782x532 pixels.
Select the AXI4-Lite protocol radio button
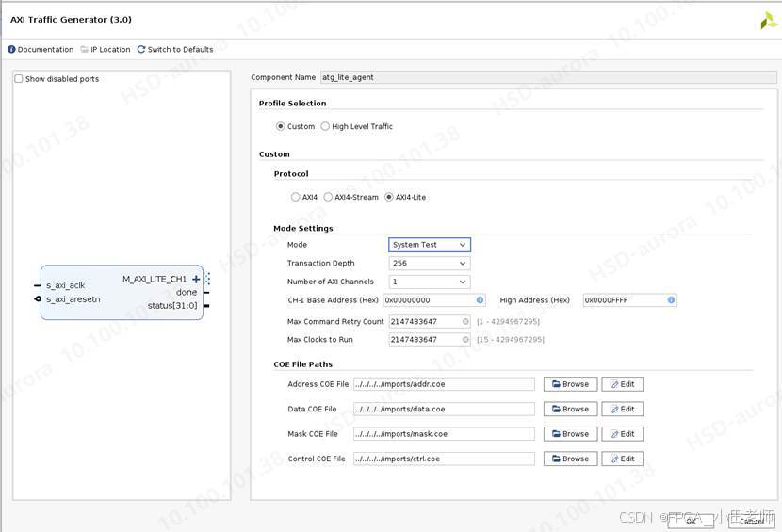pyautogui.click(x=389, y=197)
